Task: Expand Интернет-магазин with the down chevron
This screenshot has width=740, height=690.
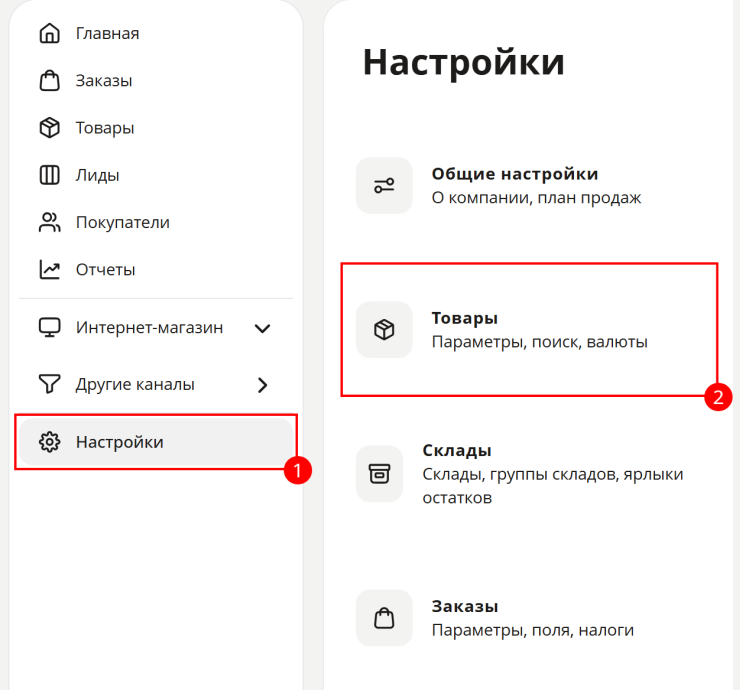Action: click(262, 328)
